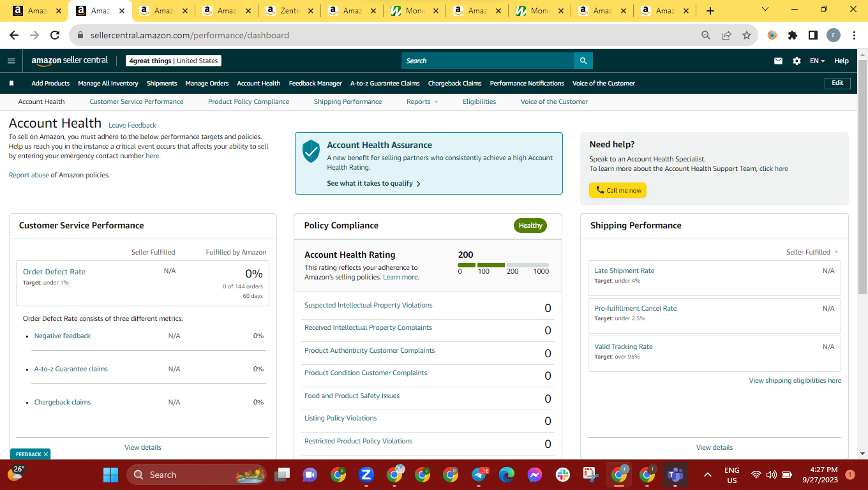Open Microsoft Teams from the taskbar
This screenshot has width=868, height=490.
click(675, 475)
